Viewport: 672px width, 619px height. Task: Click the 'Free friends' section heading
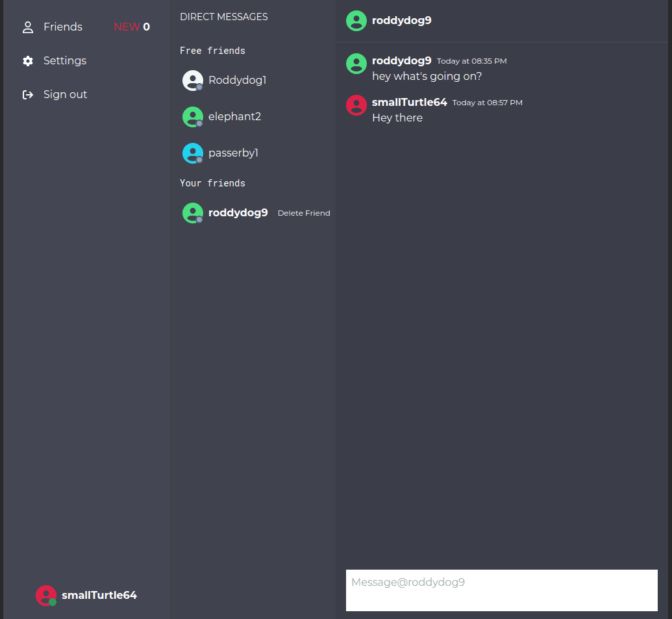(212, 51)
